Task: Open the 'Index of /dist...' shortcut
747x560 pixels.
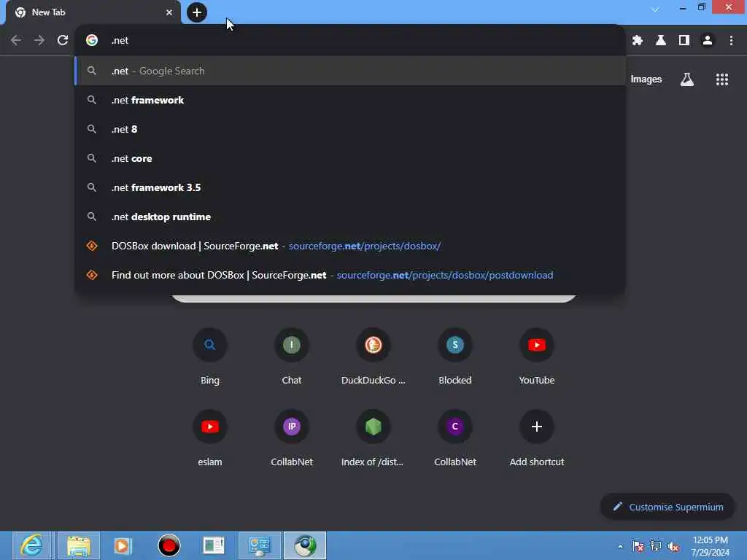Action: [x=373, y=438]
